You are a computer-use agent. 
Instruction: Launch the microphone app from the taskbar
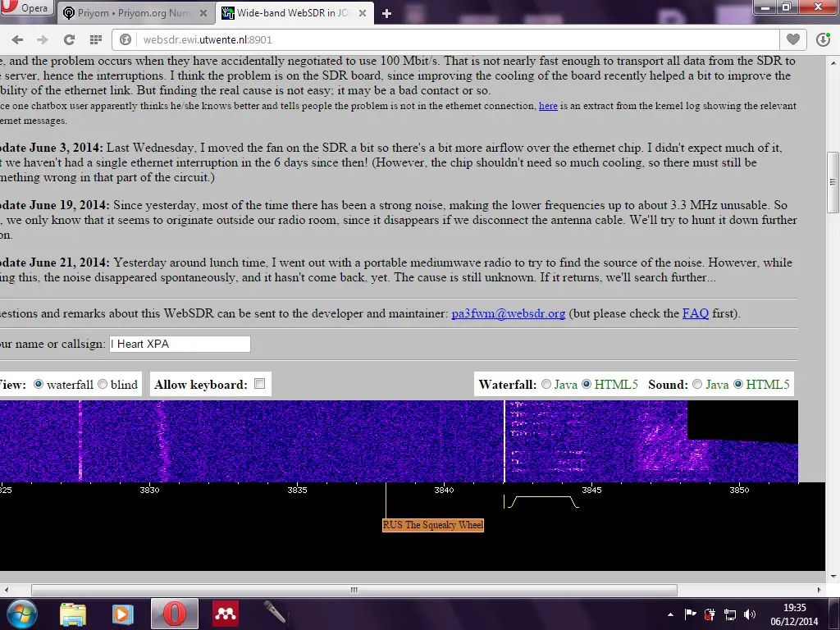[274, 614]
